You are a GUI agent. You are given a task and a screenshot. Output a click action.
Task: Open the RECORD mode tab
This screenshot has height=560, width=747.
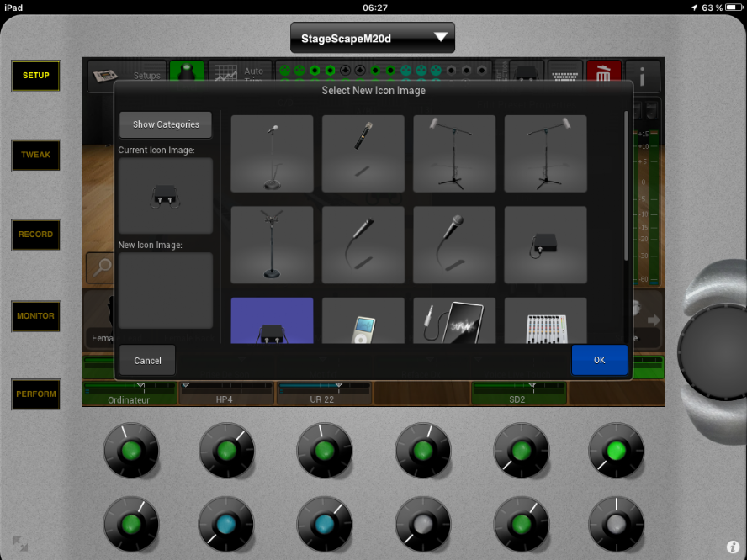(x=35, y=235)
